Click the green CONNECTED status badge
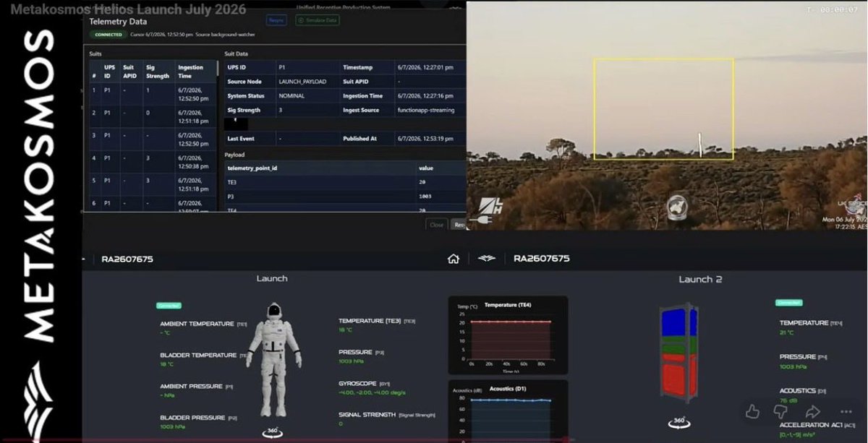Image resolution: width=868 pixels, height=443 pixels. 109,34
